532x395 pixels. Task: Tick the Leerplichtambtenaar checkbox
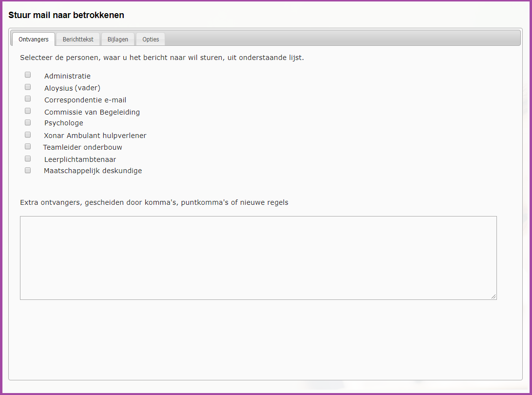tap(28, 158)
